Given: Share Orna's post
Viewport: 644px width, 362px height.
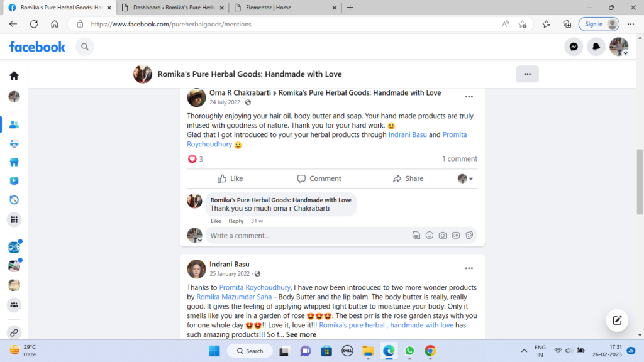Looking at the screenshot, I should point(408,178).
